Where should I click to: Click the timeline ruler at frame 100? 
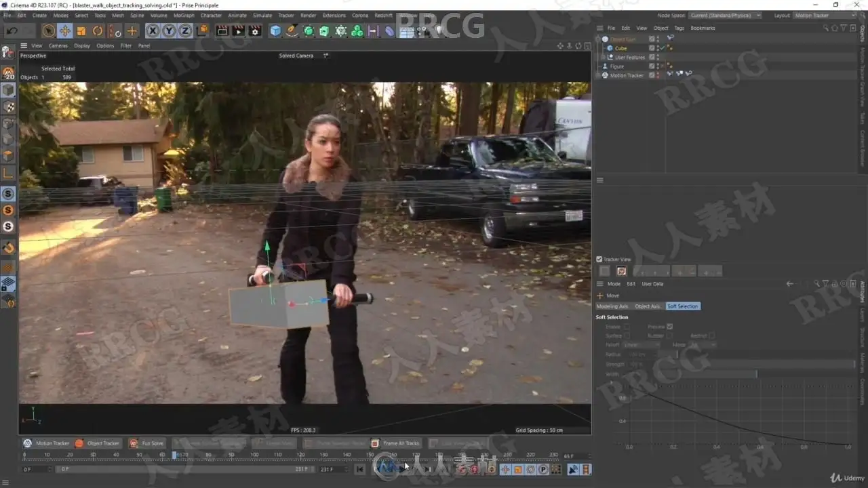(x=255, y=455)
